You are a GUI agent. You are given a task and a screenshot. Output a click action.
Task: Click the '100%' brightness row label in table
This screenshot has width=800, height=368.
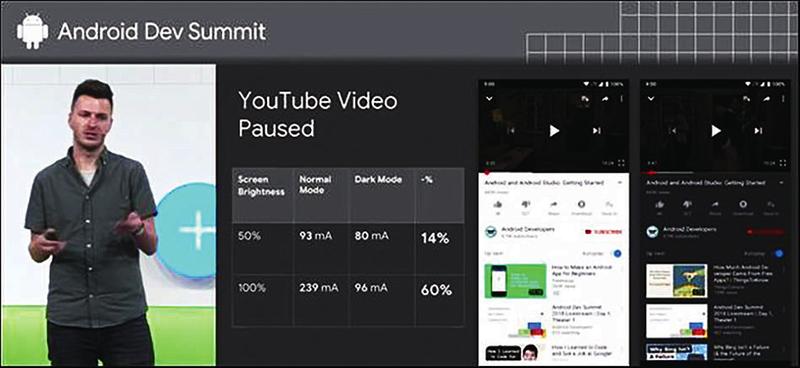tap(252, 288)
